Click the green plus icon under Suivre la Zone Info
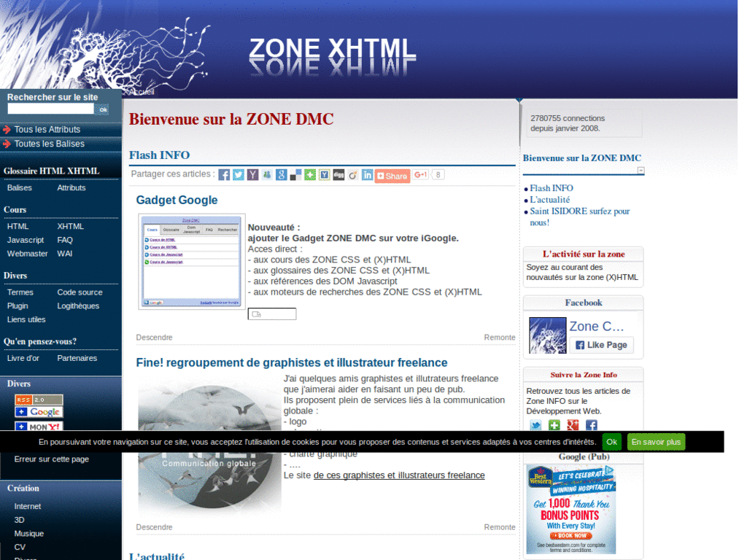The image size is (747, 560). 554,425
